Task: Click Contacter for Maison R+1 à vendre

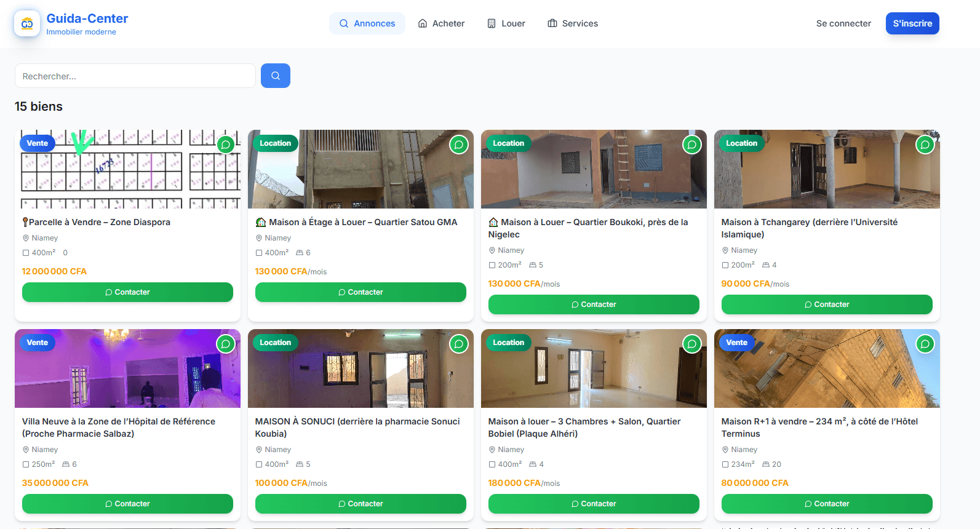Action: point(827,504)
